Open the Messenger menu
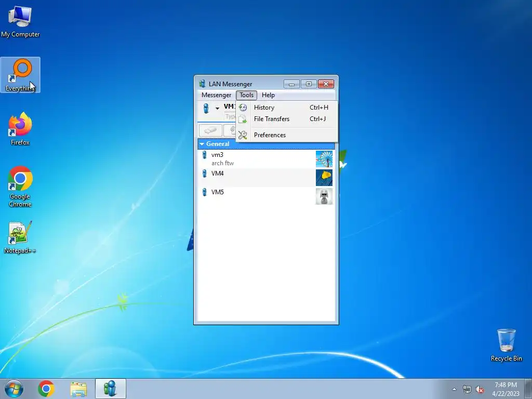The image size is (532, 399). pyautogui.click(x=216, y=95)
